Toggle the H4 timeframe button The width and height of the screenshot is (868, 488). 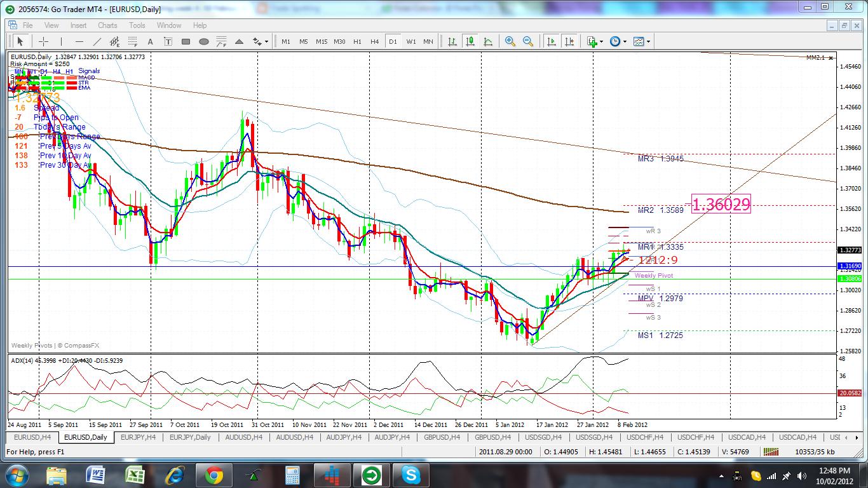[x=375, y=41]
